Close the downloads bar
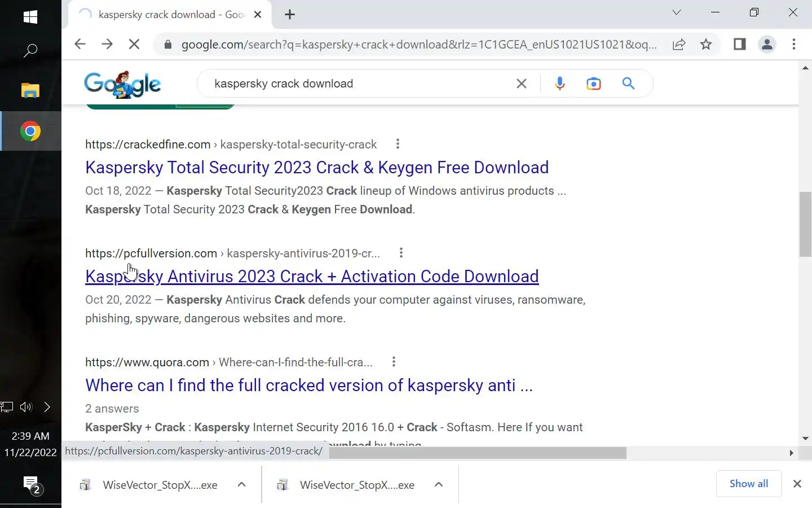The width and height of the screenshot is (812, 508). click(797, 484)
